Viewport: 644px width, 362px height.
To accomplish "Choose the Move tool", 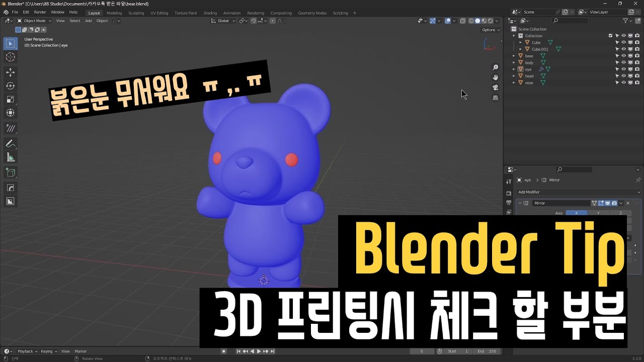I will pos(10,72).
